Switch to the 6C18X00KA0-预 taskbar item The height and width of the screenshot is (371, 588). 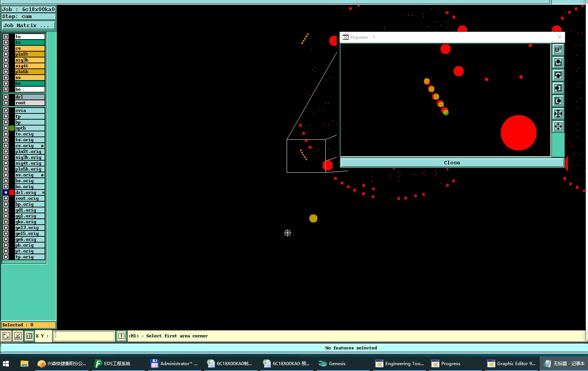[286, 363]
